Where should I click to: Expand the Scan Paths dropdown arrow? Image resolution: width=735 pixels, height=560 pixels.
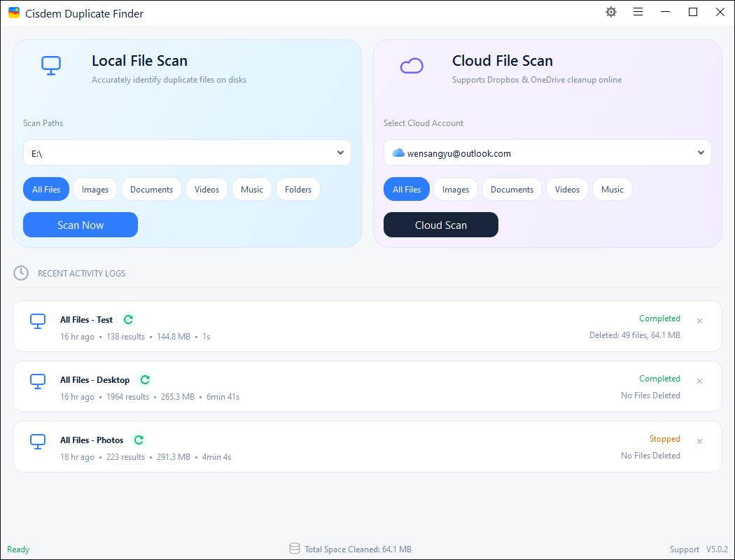coord(340,153)
